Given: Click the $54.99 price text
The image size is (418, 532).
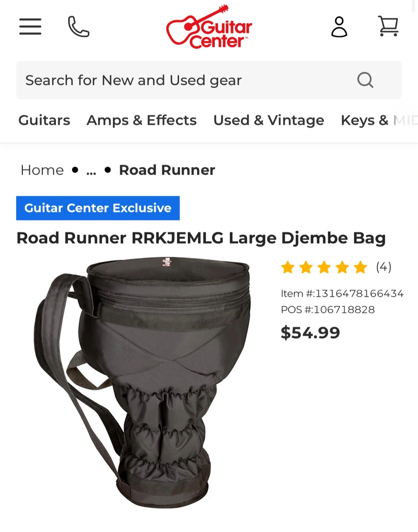Looking at the screenshot, I should click(x=310, y=332).
